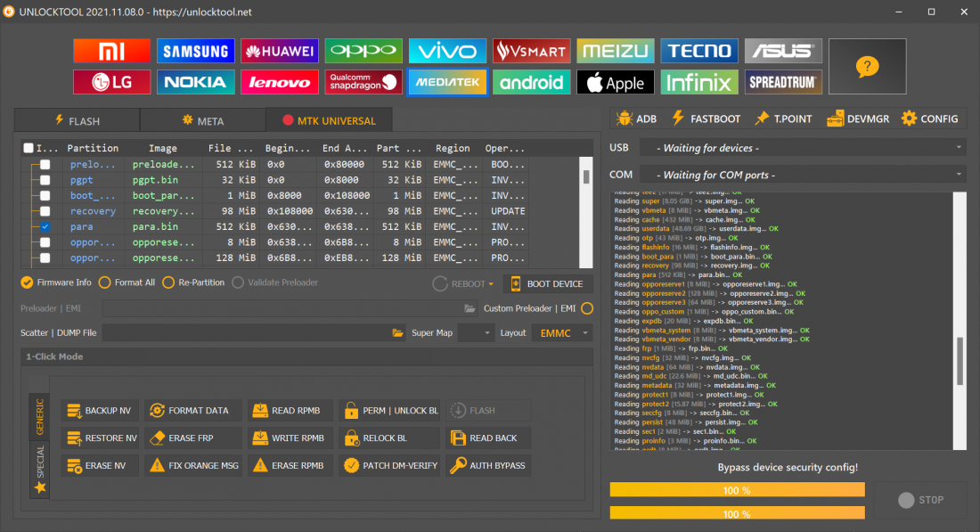Open the Vsmart brand module
This screenshot has height=532, width=980.
(531, 52)
